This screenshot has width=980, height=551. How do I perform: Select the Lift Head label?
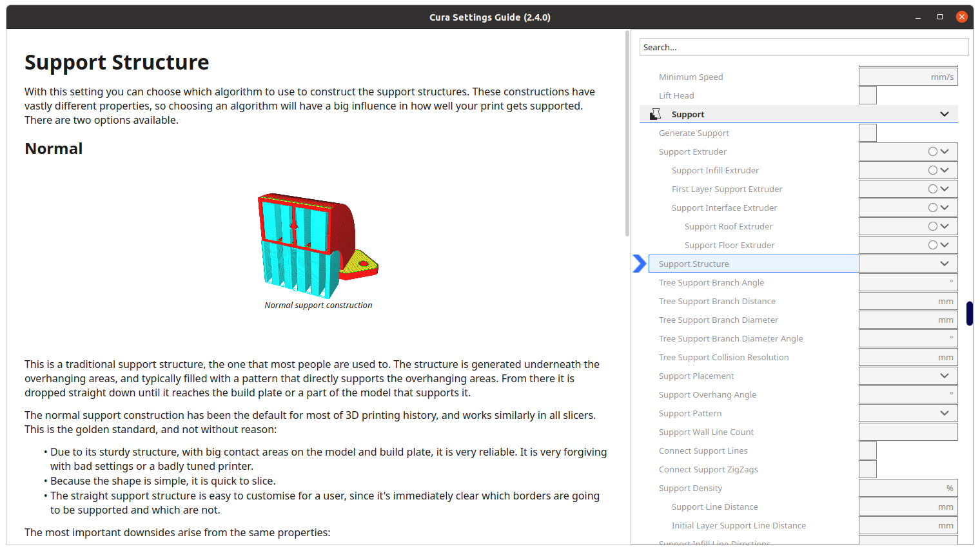(x=676, y=95)
